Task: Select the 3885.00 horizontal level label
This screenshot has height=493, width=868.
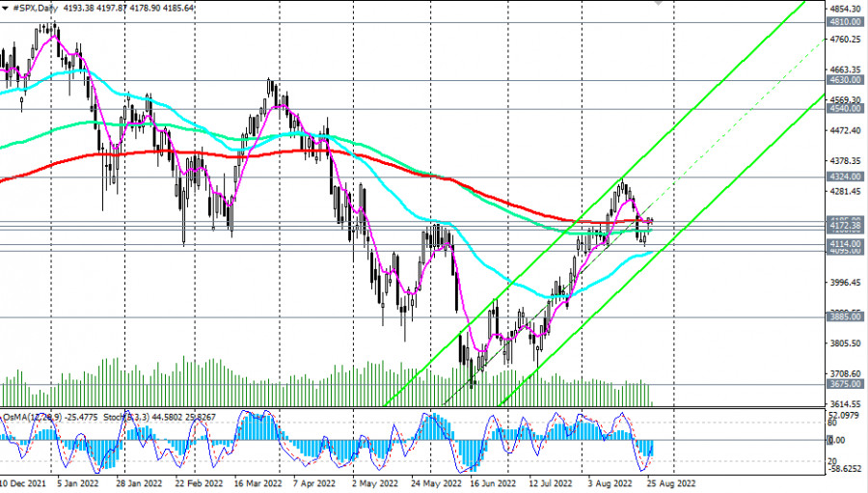Action: coord(846,316)
